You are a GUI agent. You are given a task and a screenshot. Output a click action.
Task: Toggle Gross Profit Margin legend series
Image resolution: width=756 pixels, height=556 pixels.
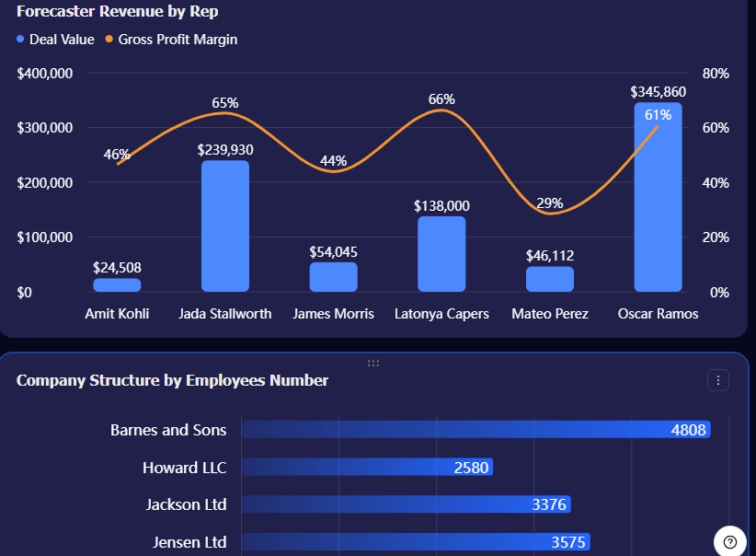172,39
